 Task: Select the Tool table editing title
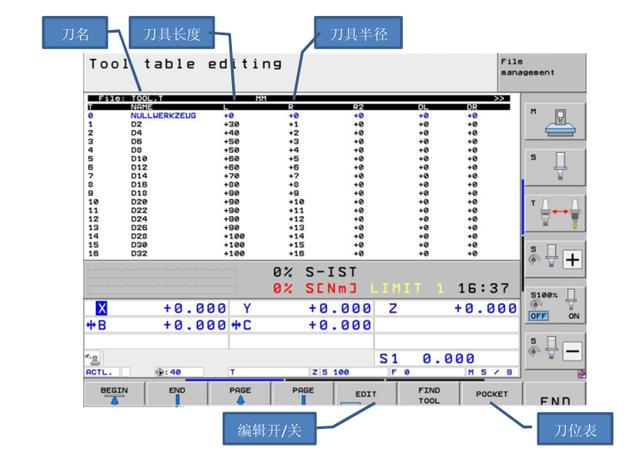point(186,64)
